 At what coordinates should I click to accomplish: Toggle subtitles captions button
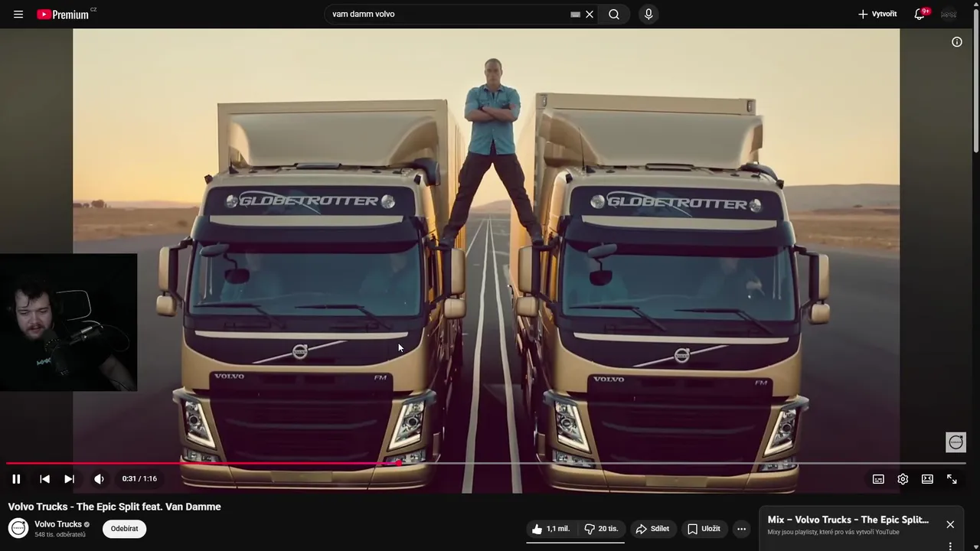pos(878,479)
